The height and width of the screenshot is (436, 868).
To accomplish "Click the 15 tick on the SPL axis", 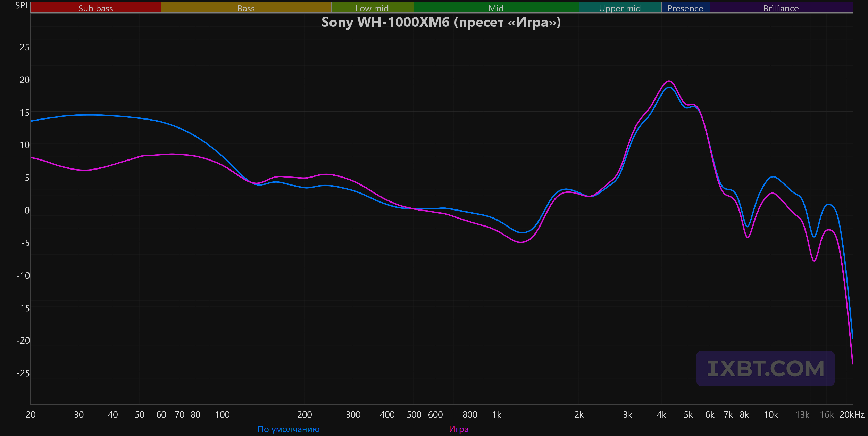I will click(25, 113).
